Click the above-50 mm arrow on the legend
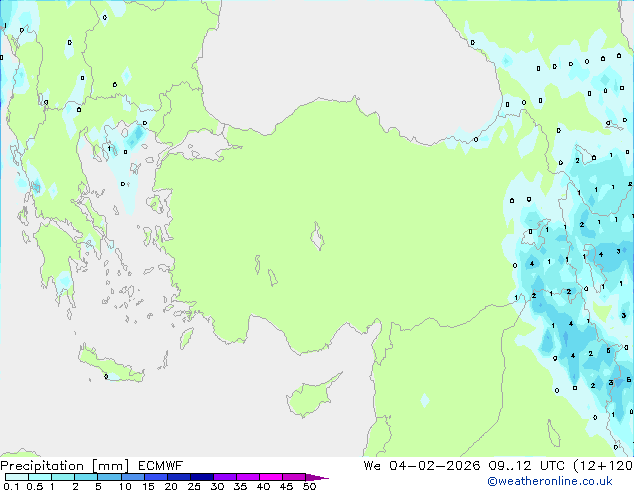Image resolution: width=634 pixels, height=490 pixels. (317, 478)
